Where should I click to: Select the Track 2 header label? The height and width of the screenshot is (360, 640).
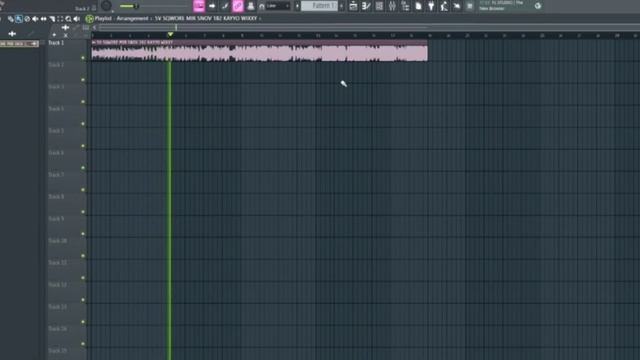pyautogui.click(x=56, y=65)
